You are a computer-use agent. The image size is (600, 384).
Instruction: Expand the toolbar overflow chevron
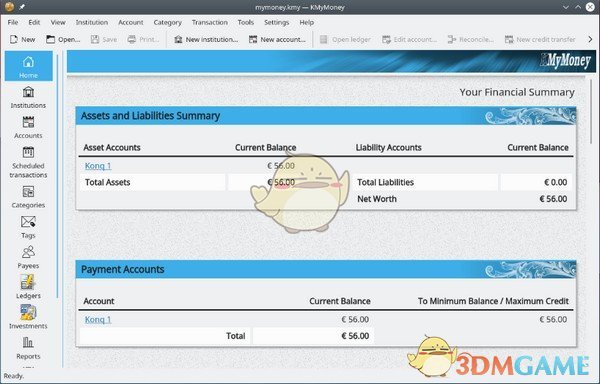click(590, 39)
